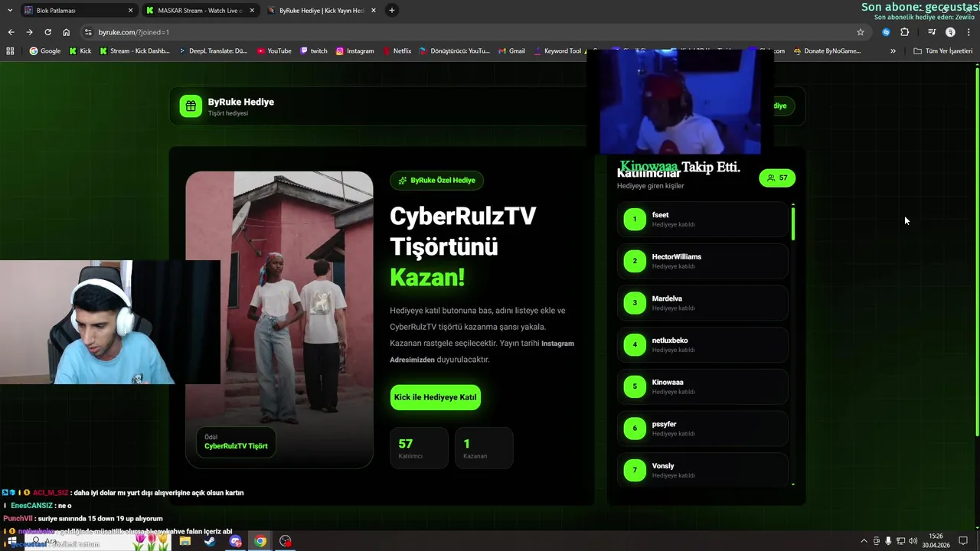Open the Gmail bookmark
The image size is (980, 551).
pyautogui.click(x=511, y=51)
